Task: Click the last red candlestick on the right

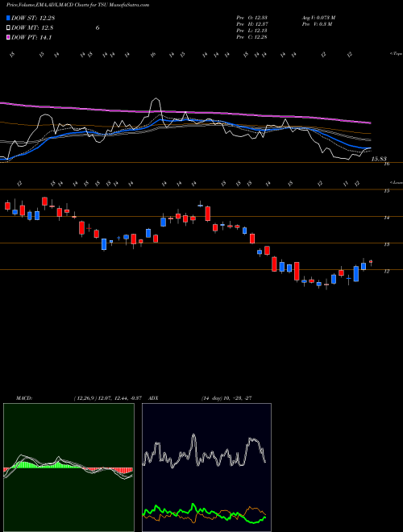Action: coord(371,262)
